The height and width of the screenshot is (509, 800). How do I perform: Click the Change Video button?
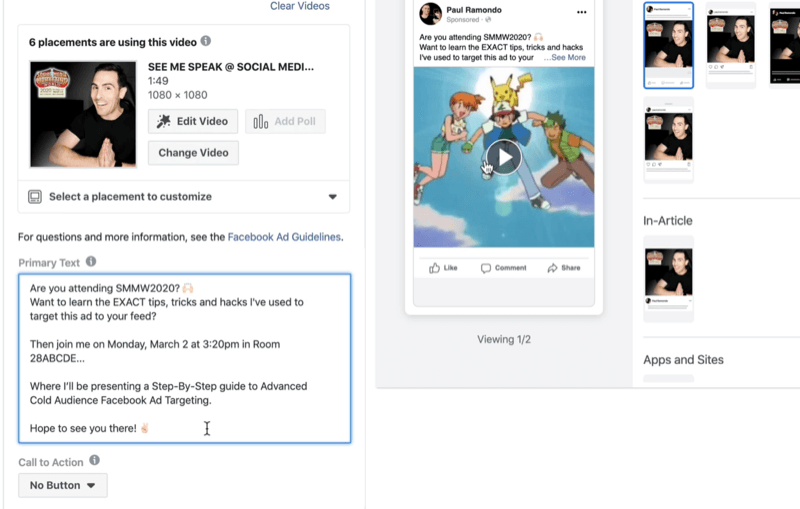point(193,153)
